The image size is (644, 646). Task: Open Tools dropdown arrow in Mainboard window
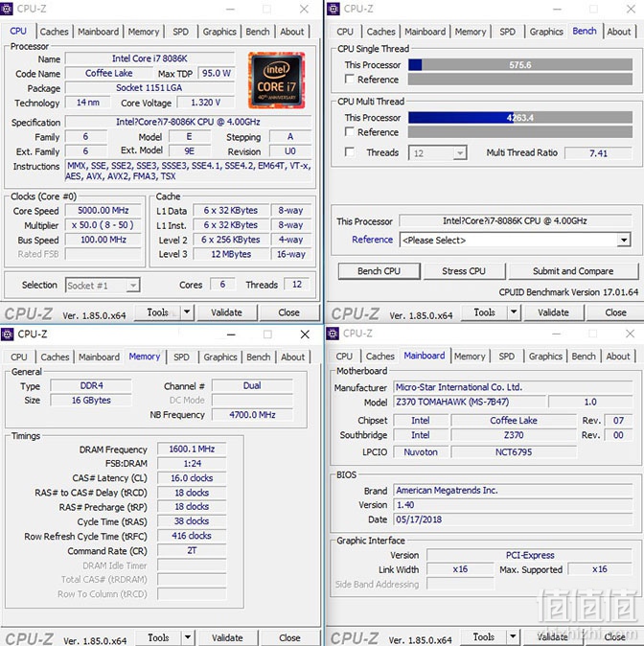tap(513, 636)
